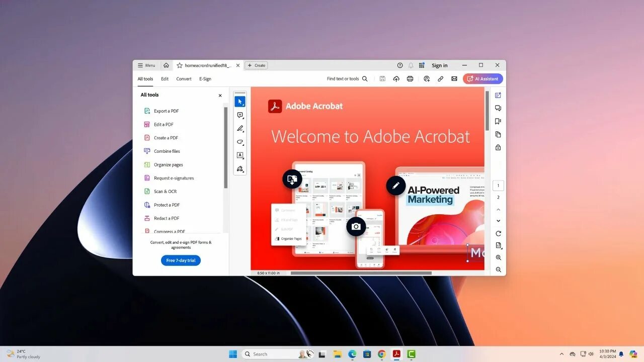This screenshot has height=362, width=644.
Task: Click the Free 7-day trial button
Action: [x=181, y=260]
